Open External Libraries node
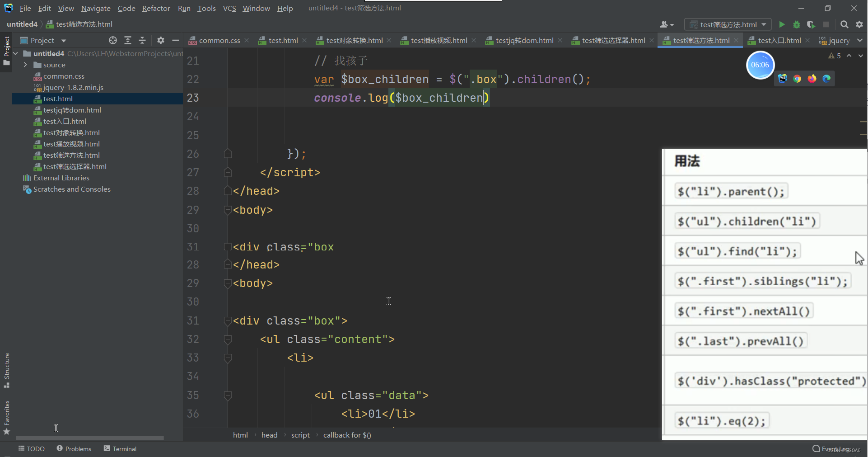This screenshot has height=457, width=868. (61, 178)
